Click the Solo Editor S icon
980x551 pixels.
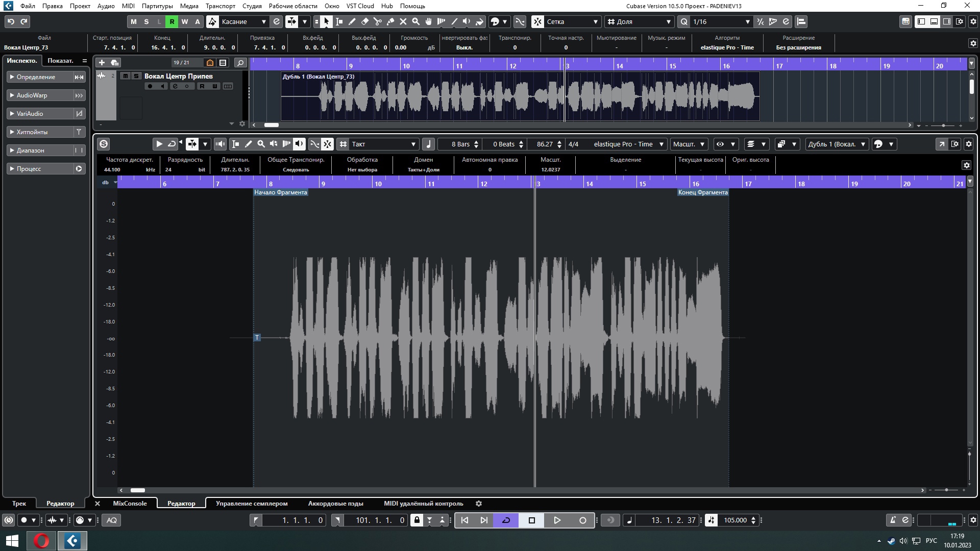[x=104, y=144]
